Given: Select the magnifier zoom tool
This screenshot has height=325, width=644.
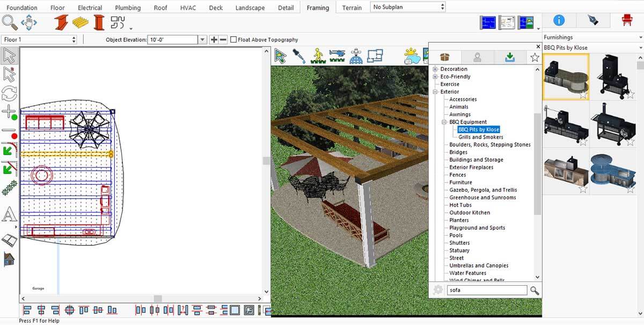Looking at the screenshot, I should click(10, 23).
